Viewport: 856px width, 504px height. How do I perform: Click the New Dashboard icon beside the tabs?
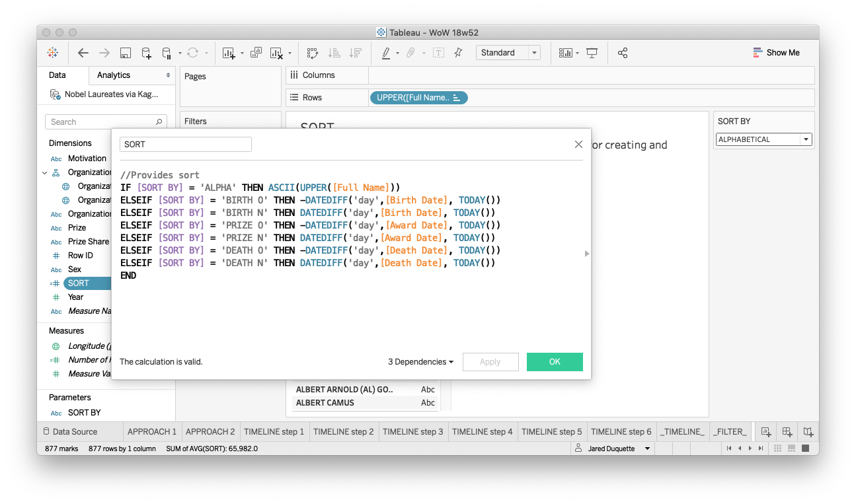click(x=787, y=431)
